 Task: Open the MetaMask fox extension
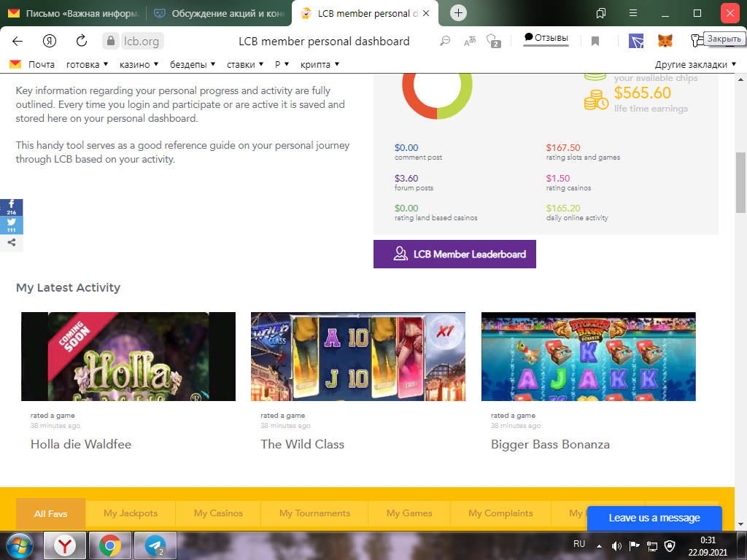(x=665, y=41)
